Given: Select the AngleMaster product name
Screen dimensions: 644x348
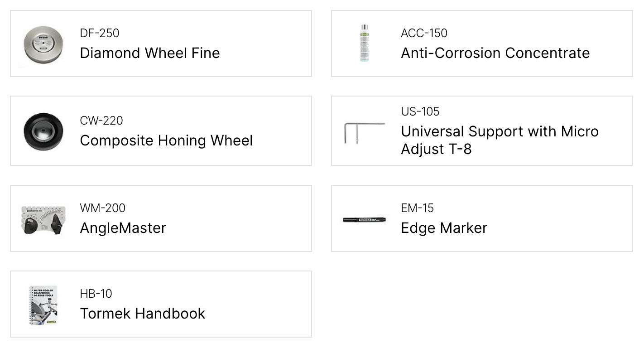Looking at the screenshot, I should coord(123,228).
